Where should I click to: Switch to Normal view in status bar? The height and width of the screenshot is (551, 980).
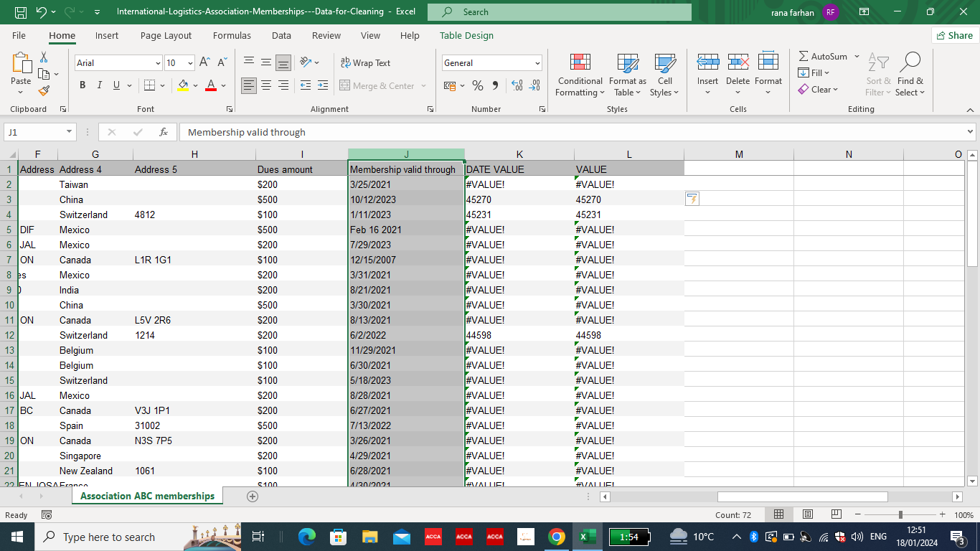point(778,515)
